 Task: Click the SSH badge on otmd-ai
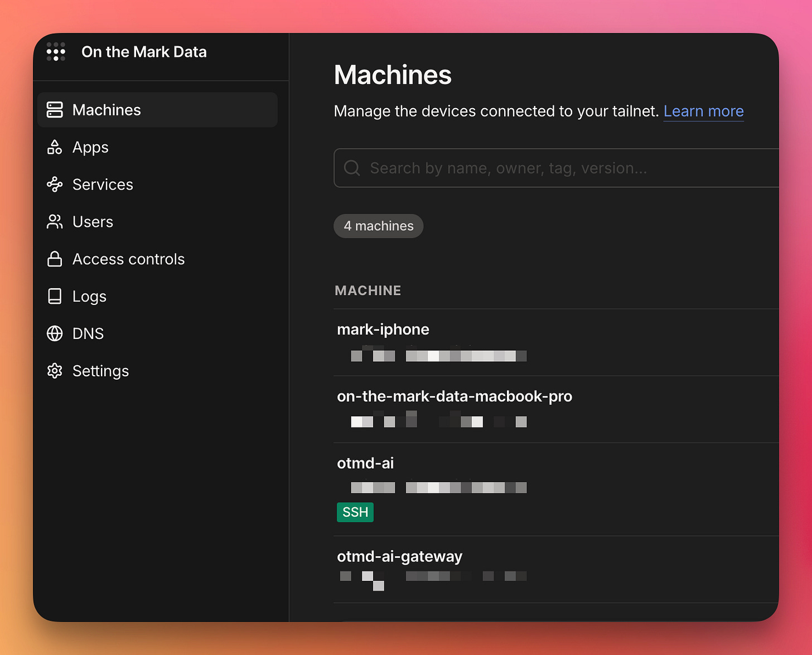coord(355,512)
